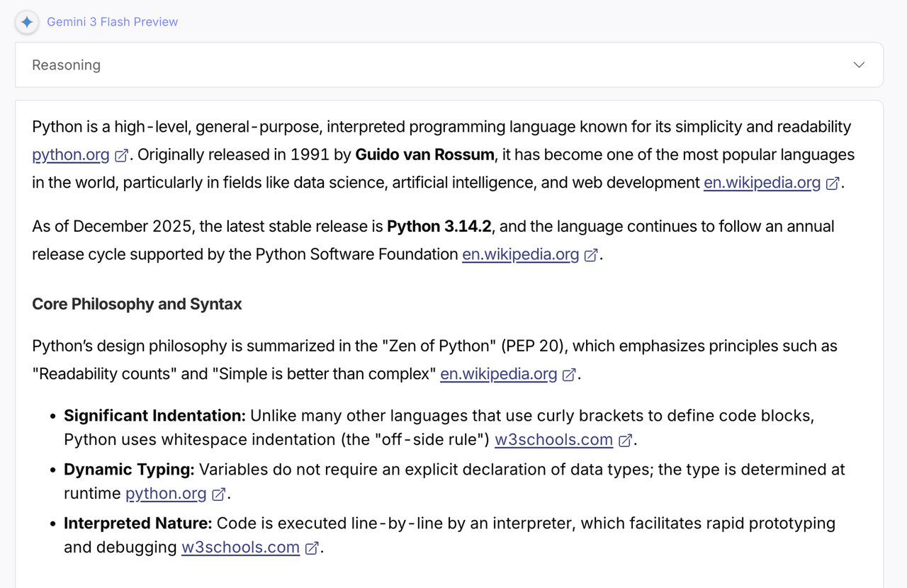The width and height of the screenshot is (907, 588).
Task: Click the bold text 'Python 3.14.2'
Action: (x=439, y=226)
